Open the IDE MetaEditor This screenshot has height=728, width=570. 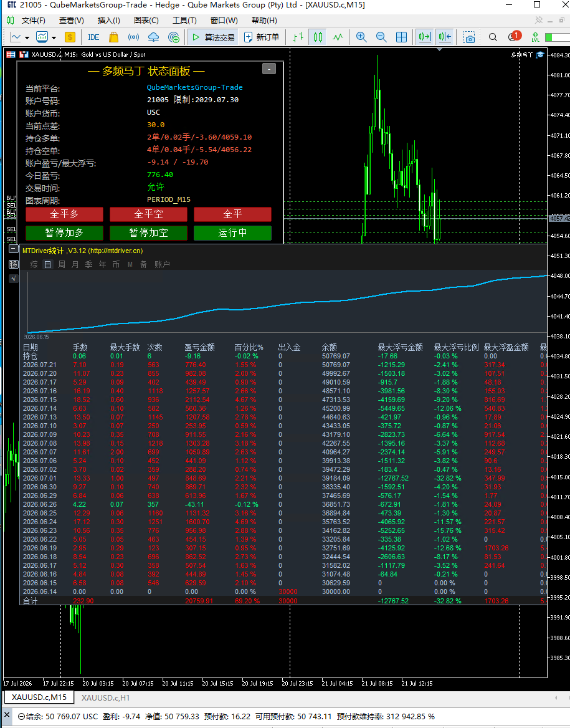(93, 37)
